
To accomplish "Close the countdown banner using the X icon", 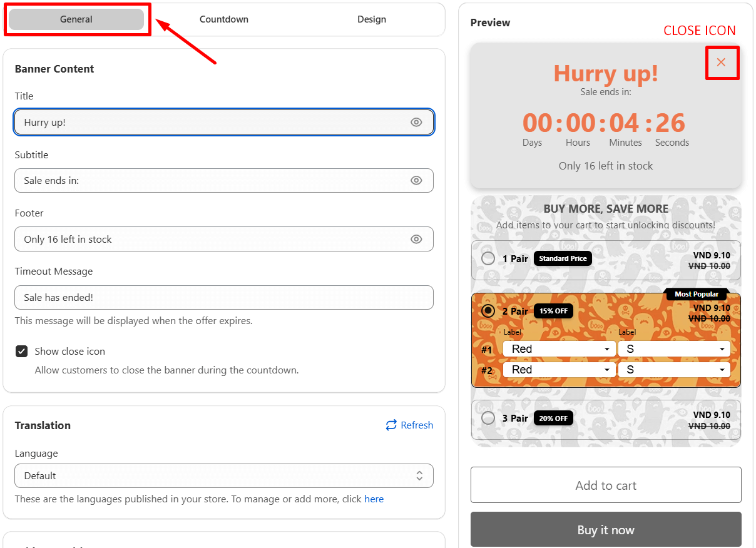I will [722, 63].
